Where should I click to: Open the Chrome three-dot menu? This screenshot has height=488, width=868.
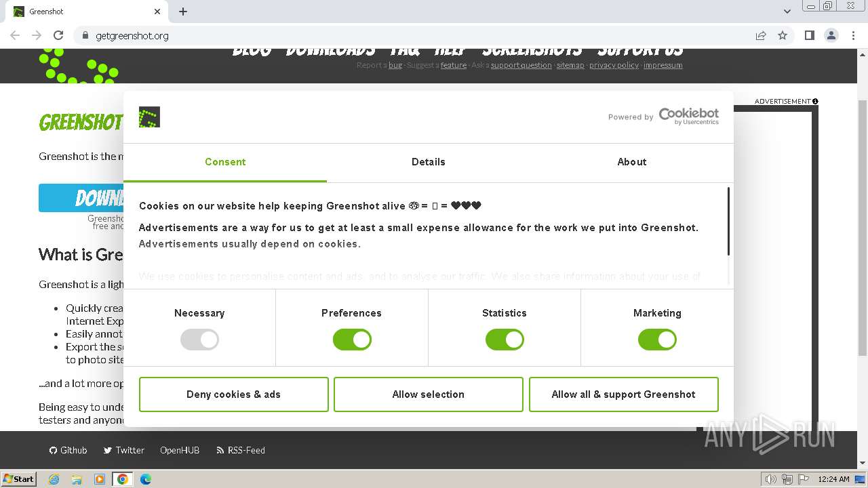click(853, 35)
